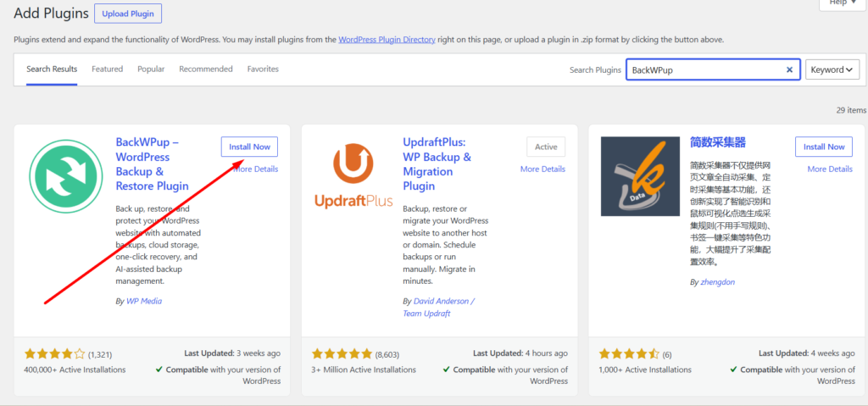Install the BackWPup plugin now
This screenshot has height=406, width=868.
[x=250, y=147]
